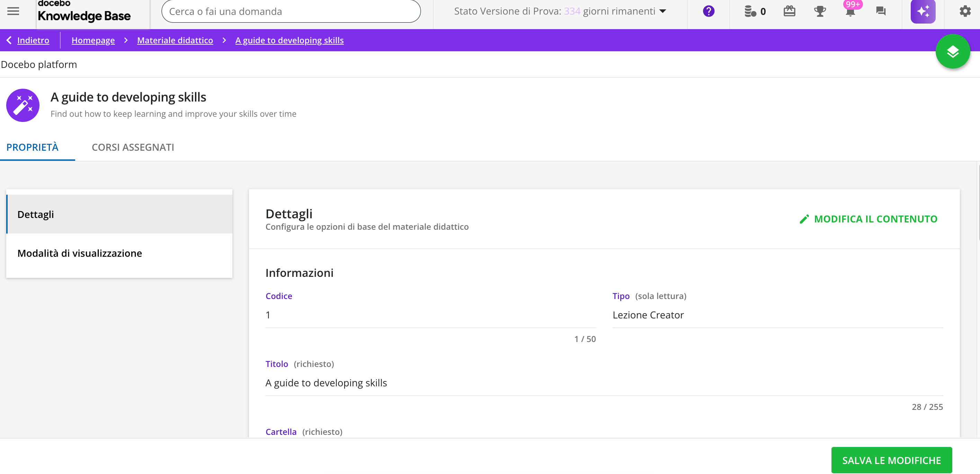Click the green layers floating button

click(952, 51)
